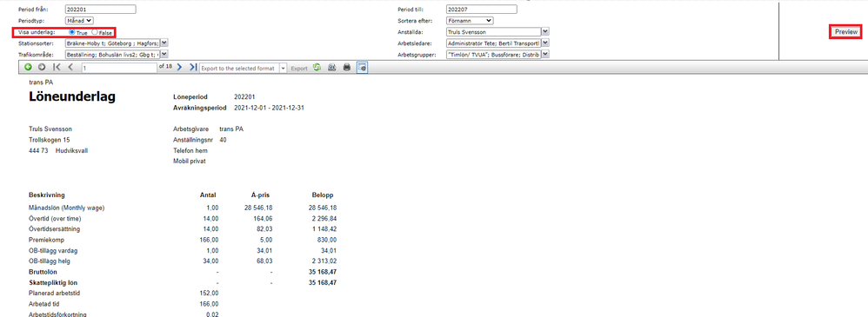Open the Sortera efter Förnamn dropdown

coord(470,21)
